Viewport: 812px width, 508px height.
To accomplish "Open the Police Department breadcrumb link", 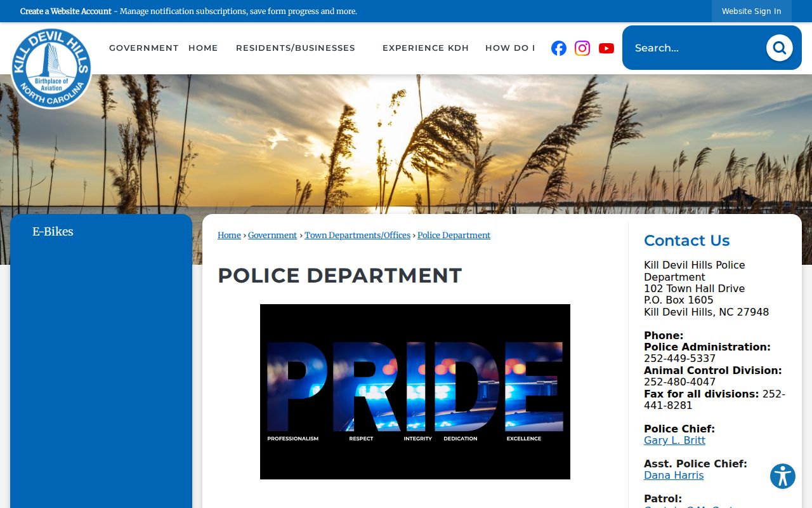I will [x=454, y=235].
